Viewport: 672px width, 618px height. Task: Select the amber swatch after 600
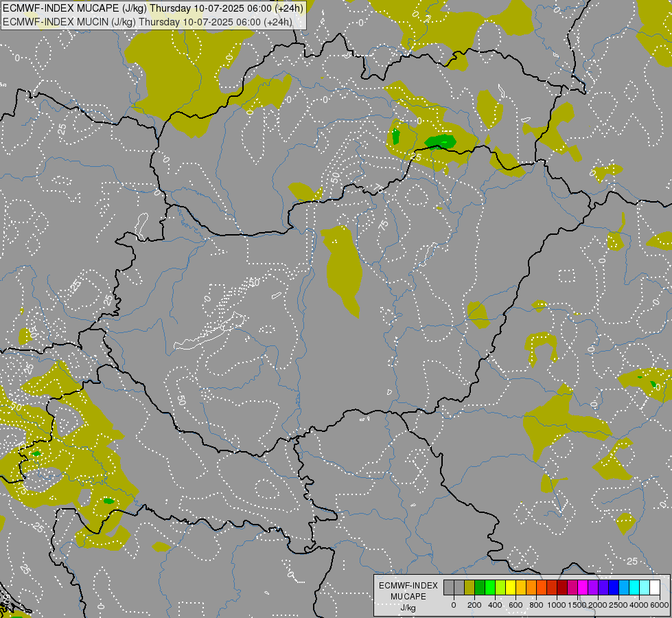(521, 587)
